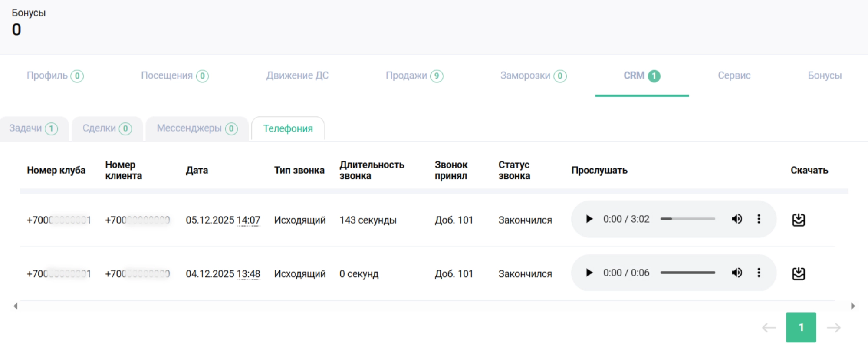This screenshot has height=362, width=868.
Task: Open the Посещения tab
Action: click(175, 76)
